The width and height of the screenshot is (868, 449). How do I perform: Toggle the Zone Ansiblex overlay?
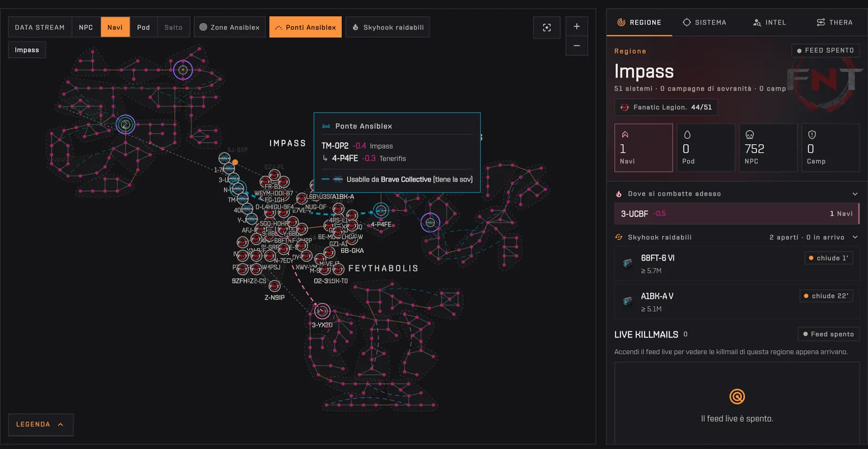[x=229, y=27]
